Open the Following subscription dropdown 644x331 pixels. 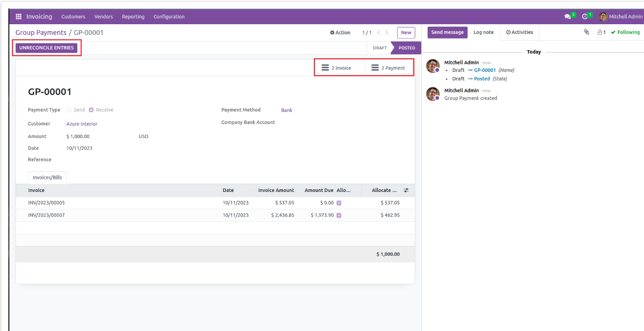click(625, 33)
